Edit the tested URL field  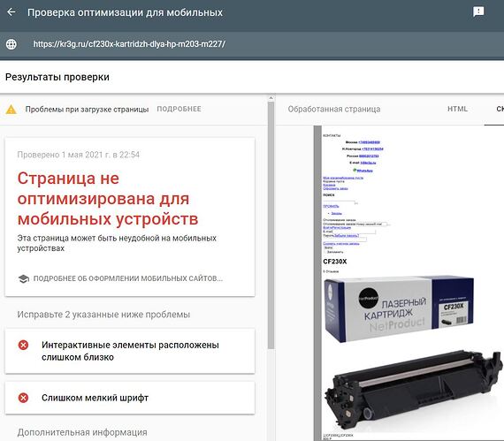[x=129, y=44]
